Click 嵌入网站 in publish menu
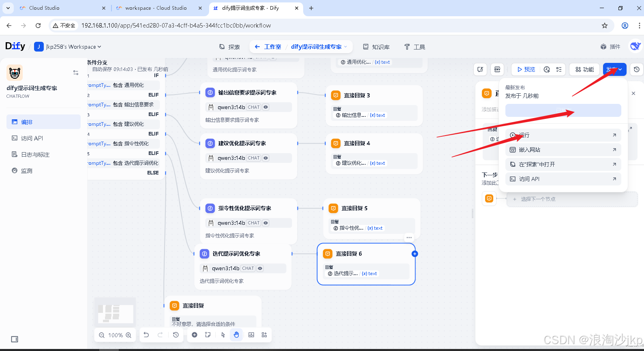644x351 pixels. point(563,150)
